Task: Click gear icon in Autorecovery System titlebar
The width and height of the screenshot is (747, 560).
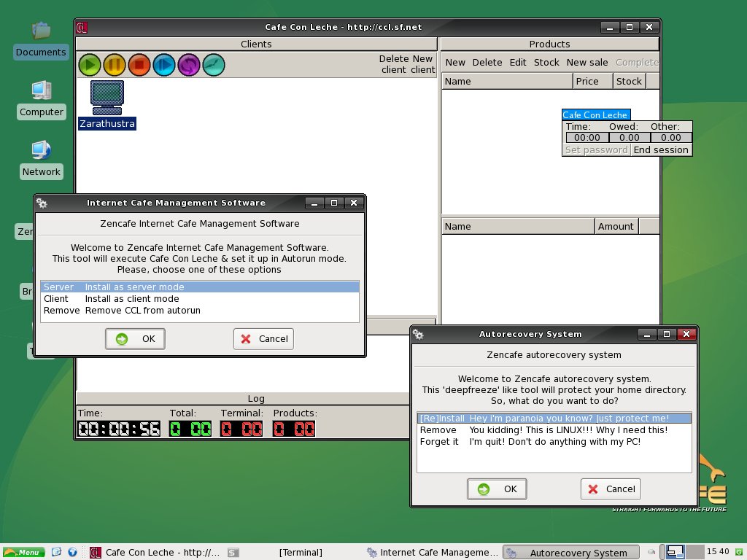Action: [418, 334]
